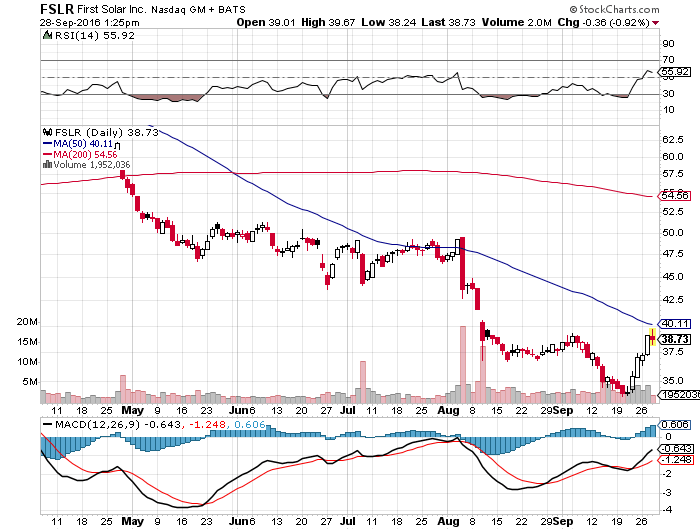700x530 pixels.
Task: Click the RSI(14) indicator legend icon
Action: coord(46,35)
